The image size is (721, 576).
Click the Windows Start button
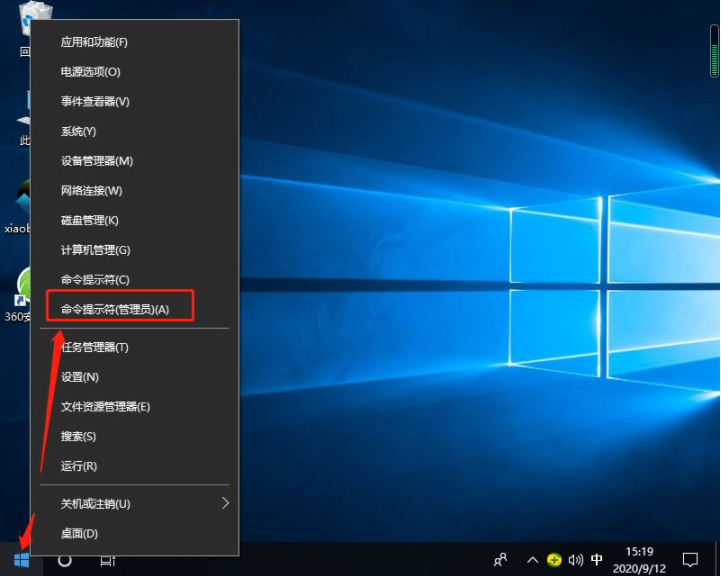click(22, 560)
